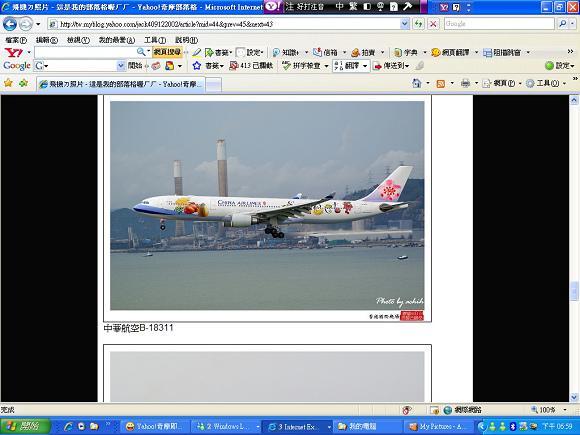Viewport: 580px width, 435px height.
Task: Expand the Google toolbar search box dropdown
Action: (121, 66)
